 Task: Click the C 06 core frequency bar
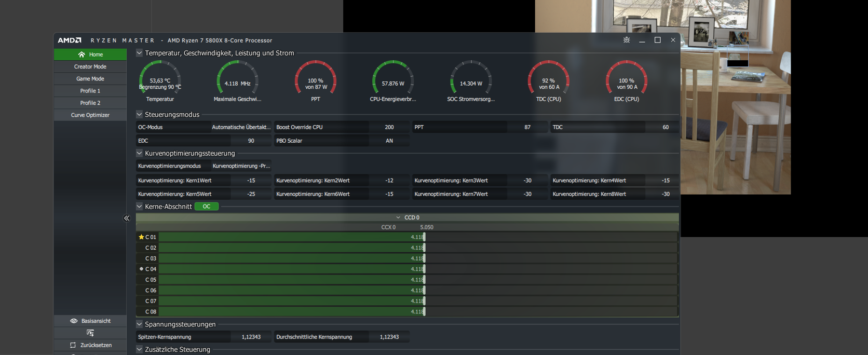418,290
